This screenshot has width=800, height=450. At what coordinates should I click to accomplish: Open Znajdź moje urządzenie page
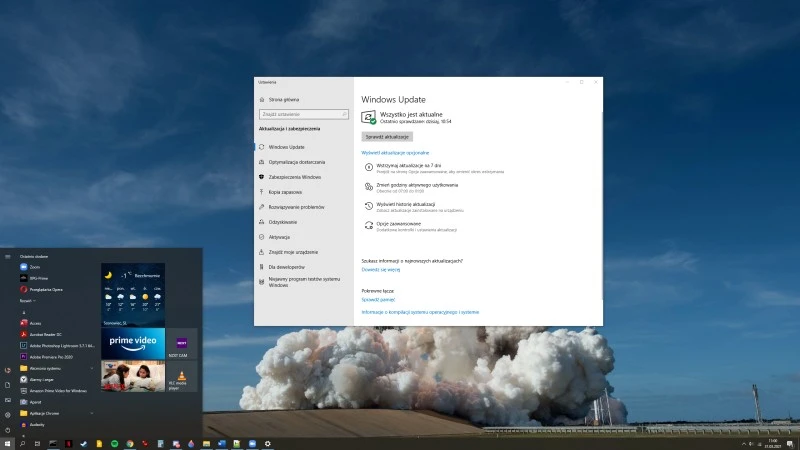pos(288,252)
